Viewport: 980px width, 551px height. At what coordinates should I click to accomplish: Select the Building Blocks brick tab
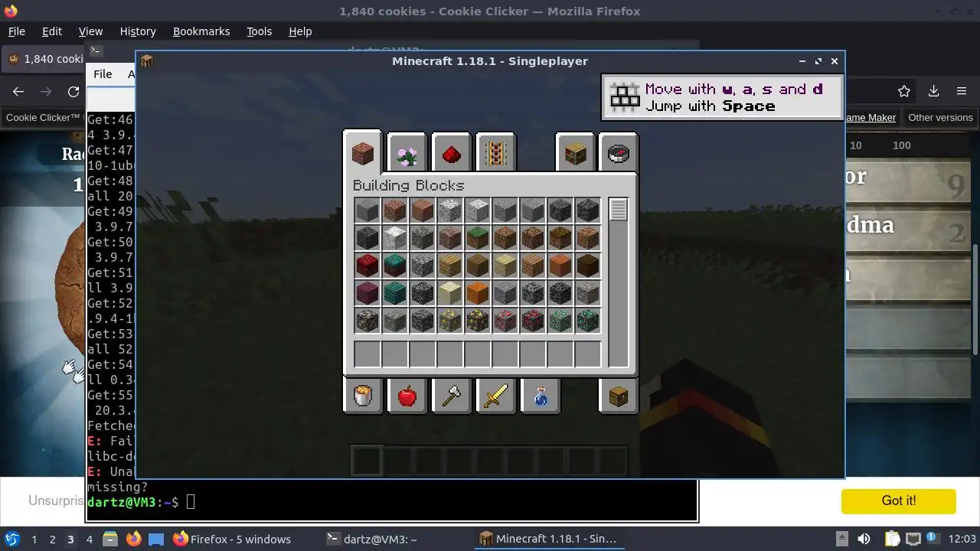click(362, 153)
